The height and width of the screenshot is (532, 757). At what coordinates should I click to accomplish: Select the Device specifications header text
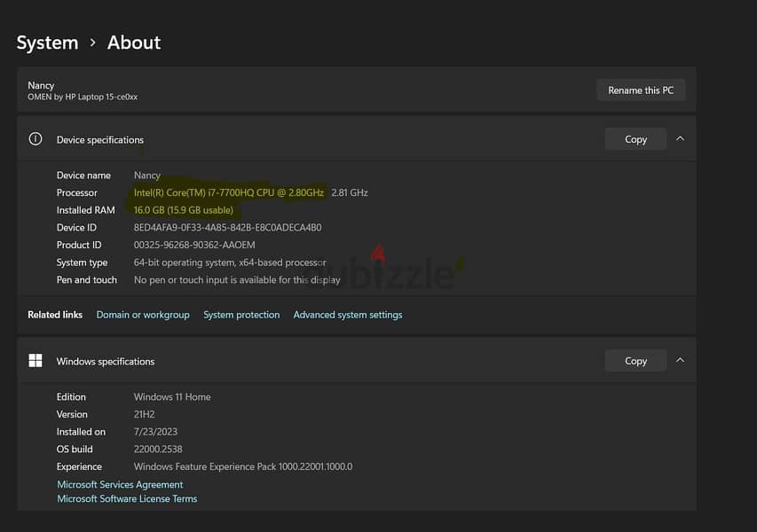(100, 139)
